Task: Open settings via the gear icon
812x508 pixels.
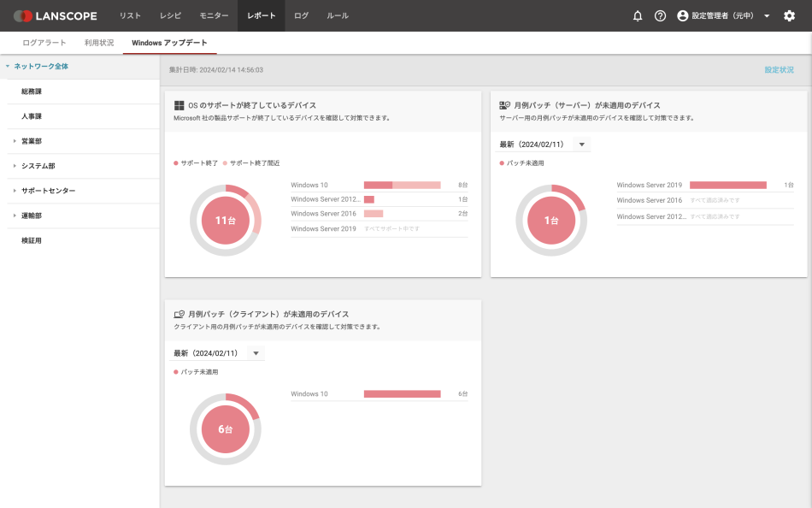Action: click(x=789, y=16)
